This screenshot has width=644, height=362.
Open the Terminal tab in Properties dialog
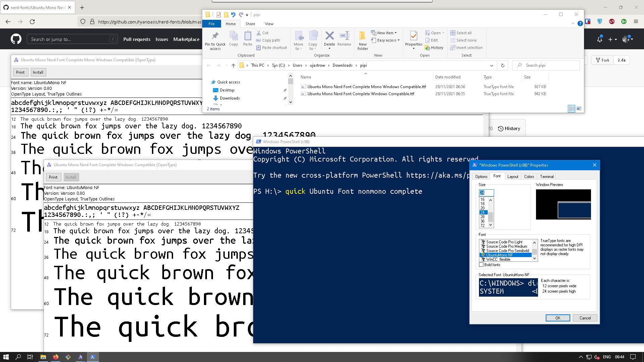[547, 177]
